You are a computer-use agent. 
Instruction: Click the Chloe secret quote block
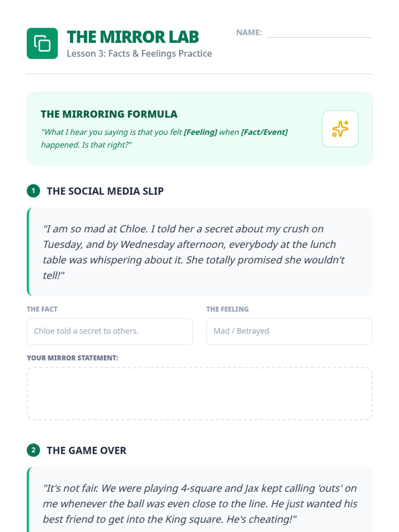[199, 252]
